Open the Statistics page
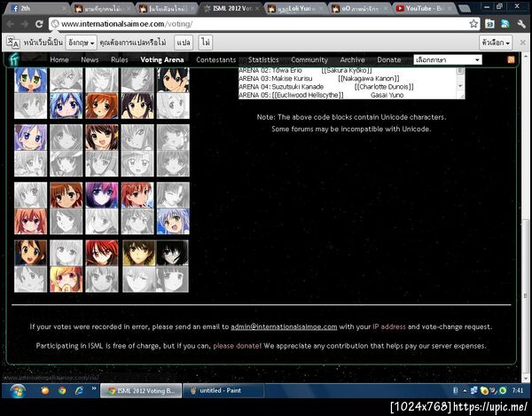Screen dimensions: 532x416 tap(263, 59)
